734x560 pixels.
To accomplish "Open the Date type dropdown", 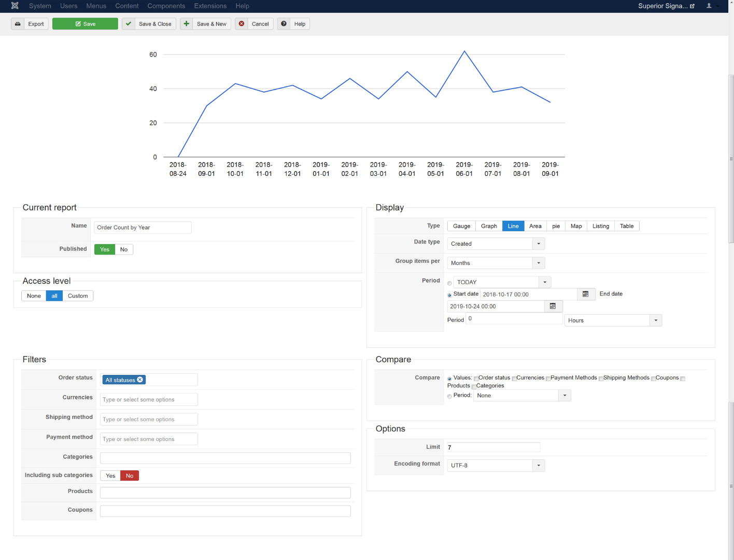I will click(x=496, y=244).
